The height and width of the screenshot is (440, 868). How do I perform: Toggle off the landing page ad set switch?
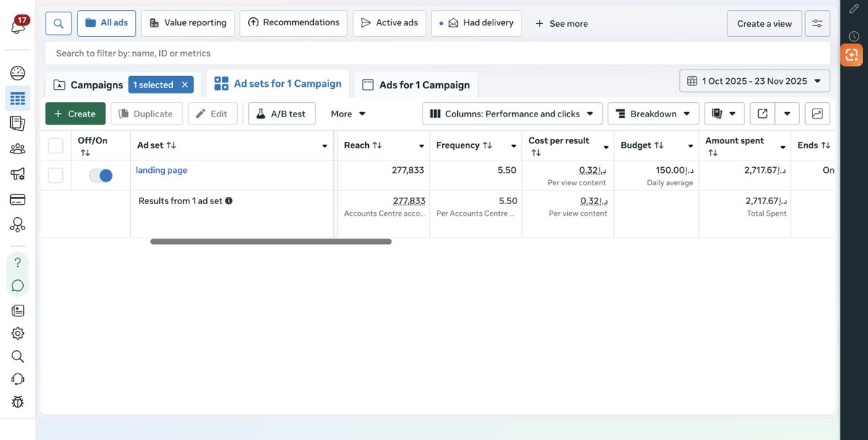101,175
